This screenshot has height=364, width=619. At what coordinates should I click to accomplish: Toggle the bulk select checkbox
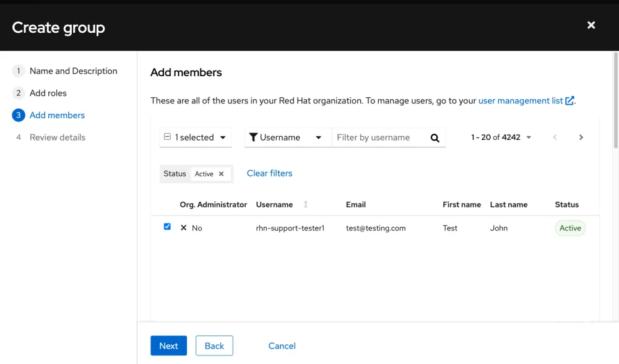pos(167,137)
